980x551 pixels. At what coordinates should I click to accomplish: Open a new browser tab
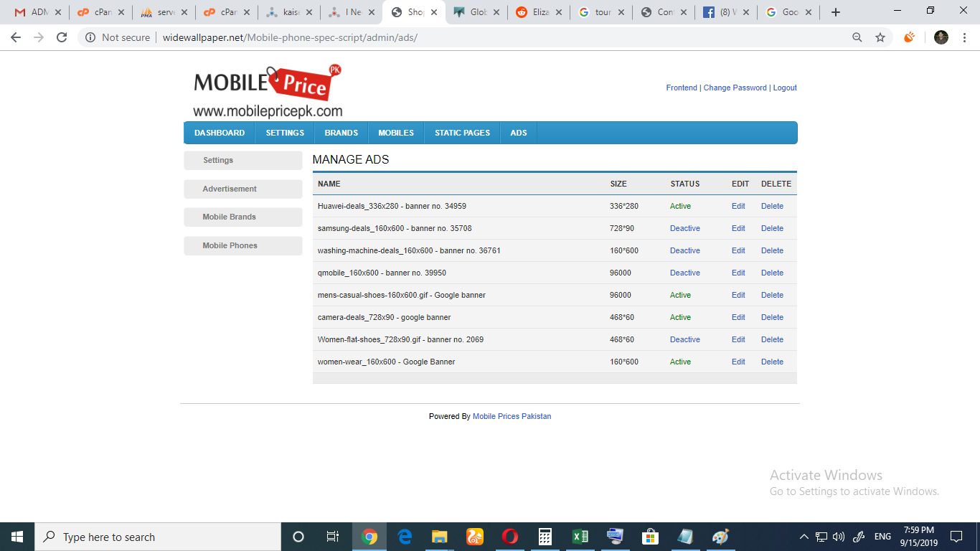pyautogui.click(x=835, y=12)
